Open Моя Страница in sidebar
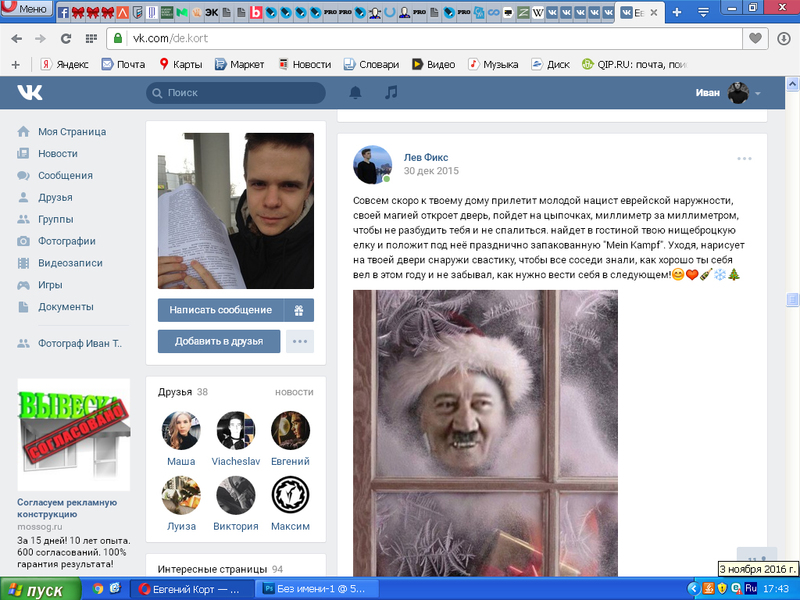This screenshot has height=600, width=800. coord(71,132)
